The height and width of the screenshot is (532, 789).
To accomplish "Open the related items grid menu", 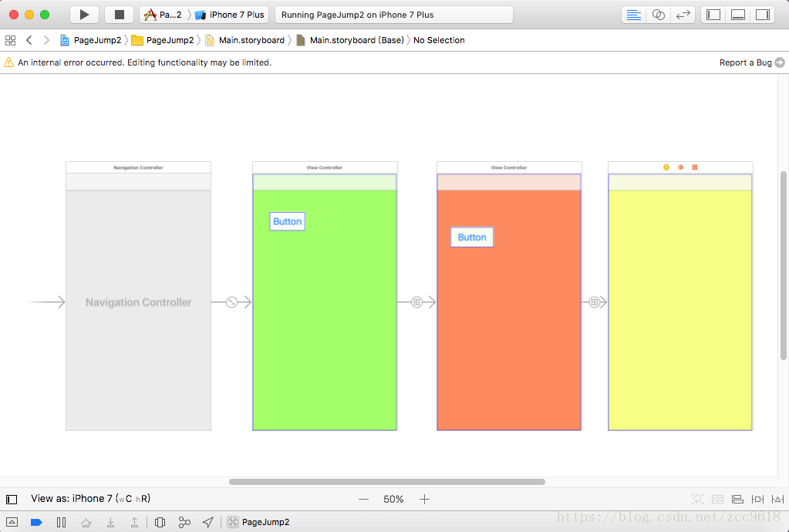I will 10,40.
